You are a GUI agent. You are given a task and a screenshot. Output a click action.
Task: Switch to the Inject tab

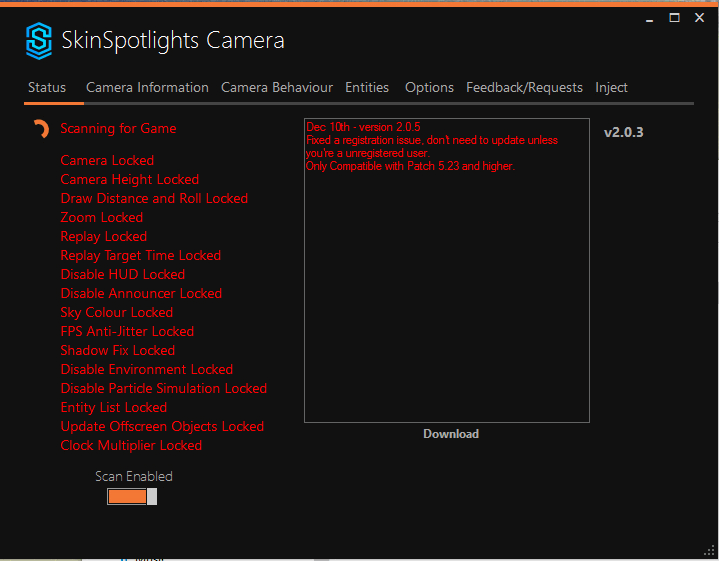(611, 88)
